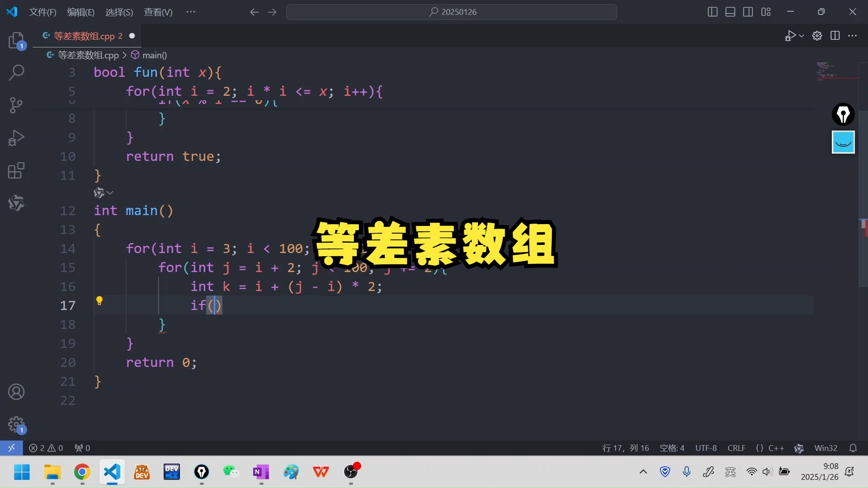Open the Explorer view in activity bar
Image resolution: width=868 pixels, height=488 pixels.
[x=17, y=41]
